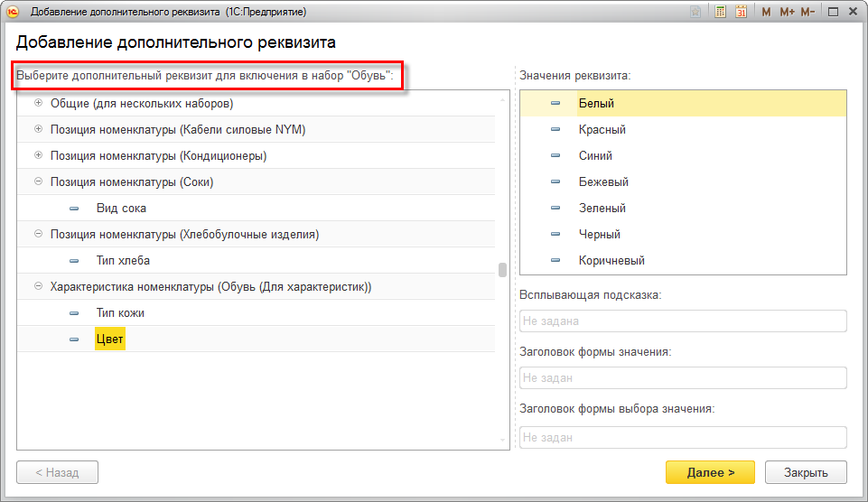Select the 'Тип кожи' attribute
This screenshot has width=868, height=502.
(x=120, y=313)
